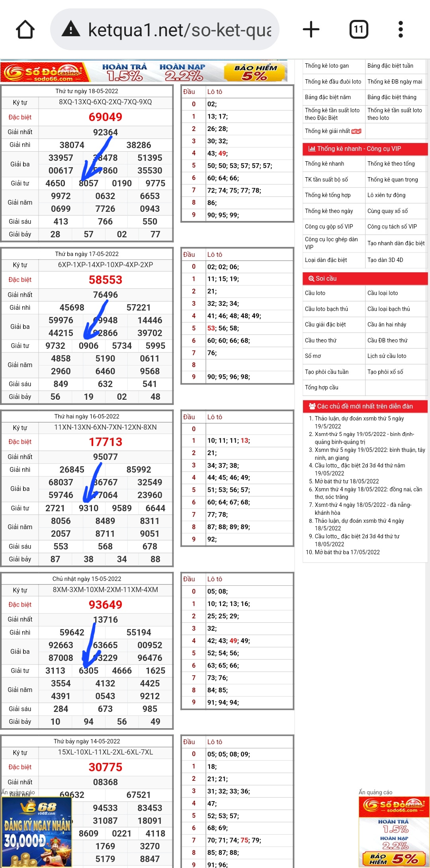Select special prize number 58553
430x868 pixels.
tap(106, 280)
